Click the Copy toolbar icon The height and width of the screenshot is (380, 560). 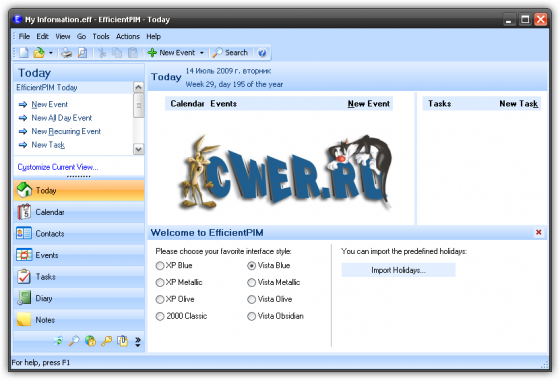point(117,53)
